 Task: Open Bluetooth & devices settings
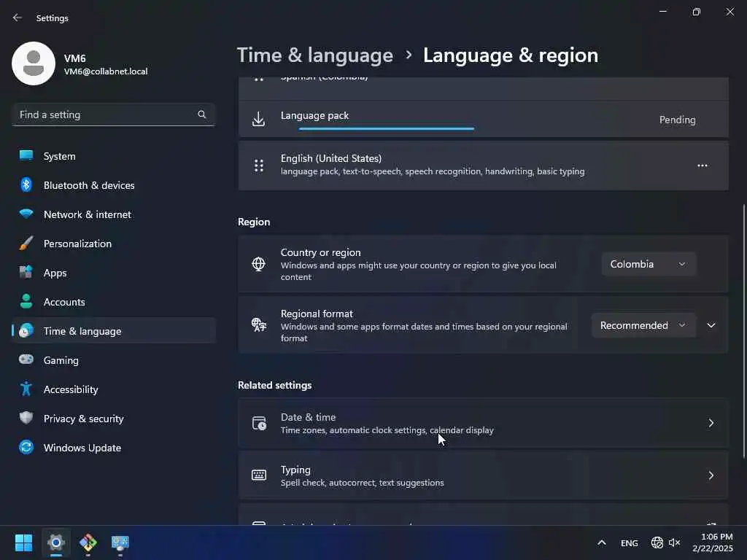pos(114,185)
